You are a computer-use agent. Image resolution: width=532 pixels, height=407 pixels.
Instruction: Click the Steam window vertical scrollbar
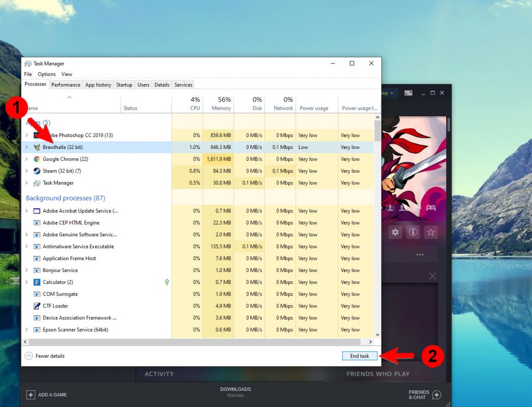coord(448,125)
